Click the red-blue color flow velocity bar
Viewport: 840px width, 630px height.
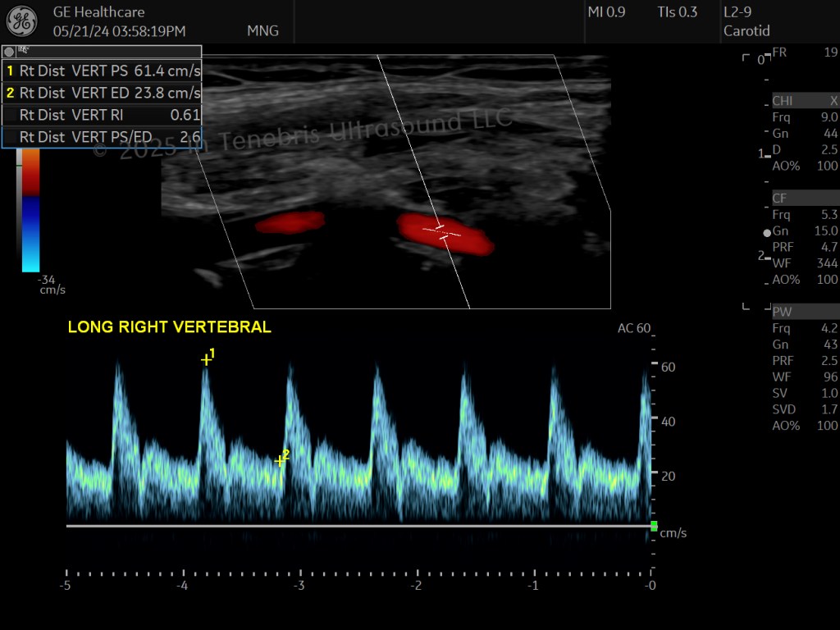click(30, 210)
